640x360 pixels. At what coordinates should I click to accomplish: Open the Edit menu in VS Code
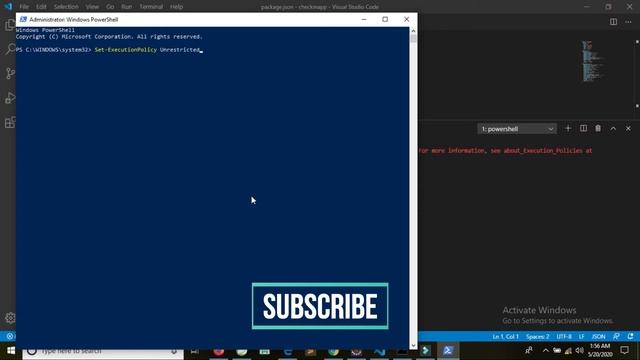click(41, 7)
